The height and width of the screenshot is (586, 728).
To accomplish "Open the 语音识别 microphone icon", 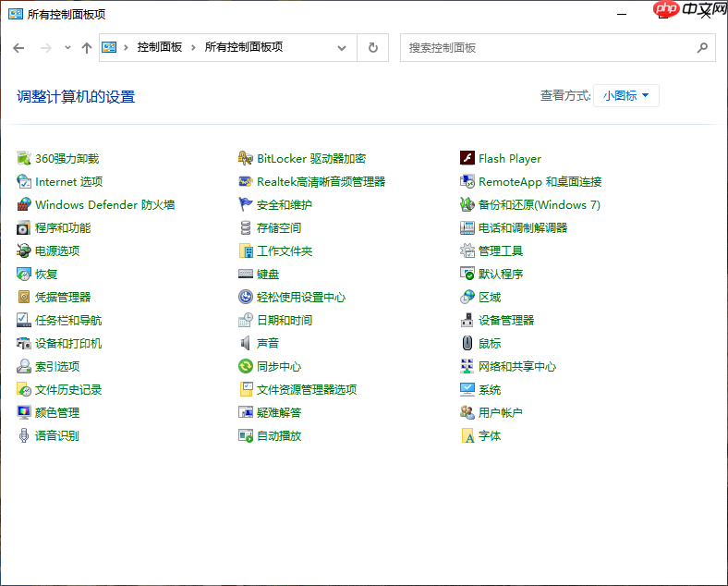I will [x=24, y=435].
